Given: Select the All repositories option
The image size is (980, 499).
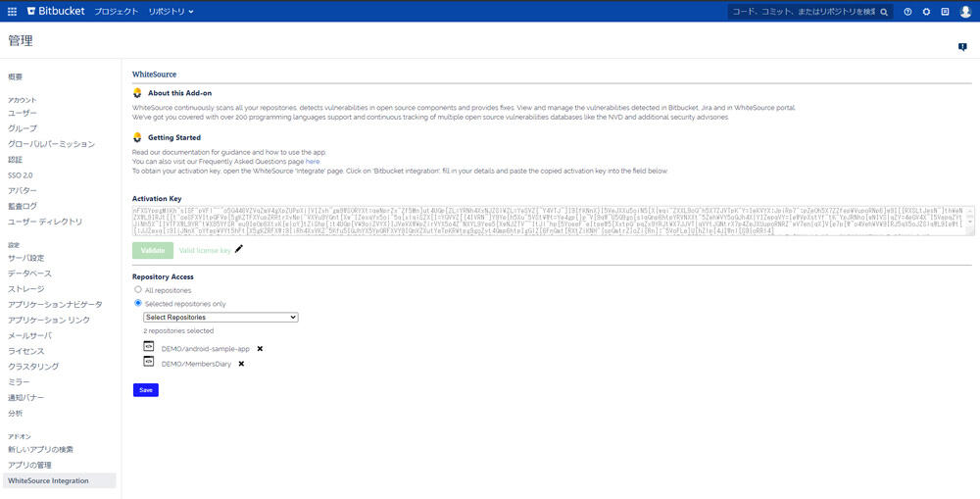Looking at the screenshot, I should (x=138, y=290).
